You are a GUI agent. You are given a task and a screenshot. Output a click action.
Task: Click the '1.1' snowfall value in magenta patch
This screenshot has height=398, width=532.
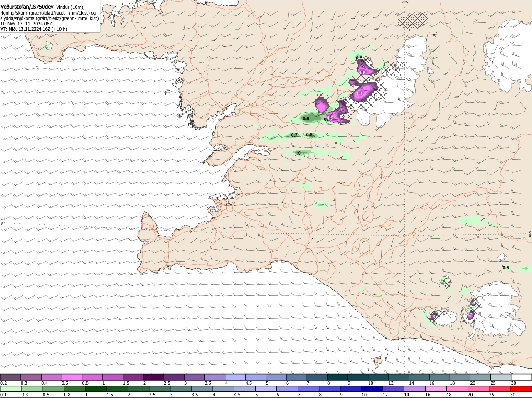coord(360,94)
